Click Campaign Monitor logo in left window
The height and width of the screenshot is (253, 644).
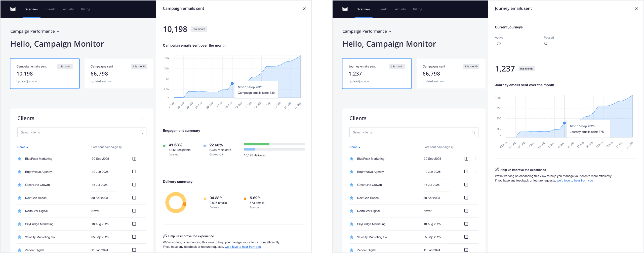pos(13,9)
